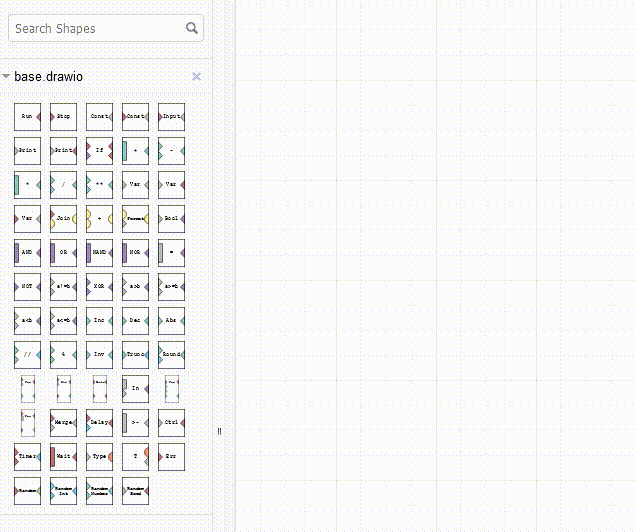Pick the Trunc block shape
This screenshot has height=532, width=636.
coord(135,355)
